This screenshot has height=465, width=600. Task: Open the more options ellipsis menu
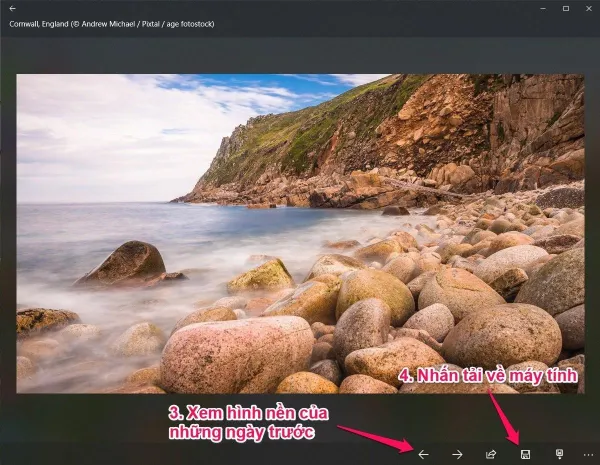pos(588,455)
